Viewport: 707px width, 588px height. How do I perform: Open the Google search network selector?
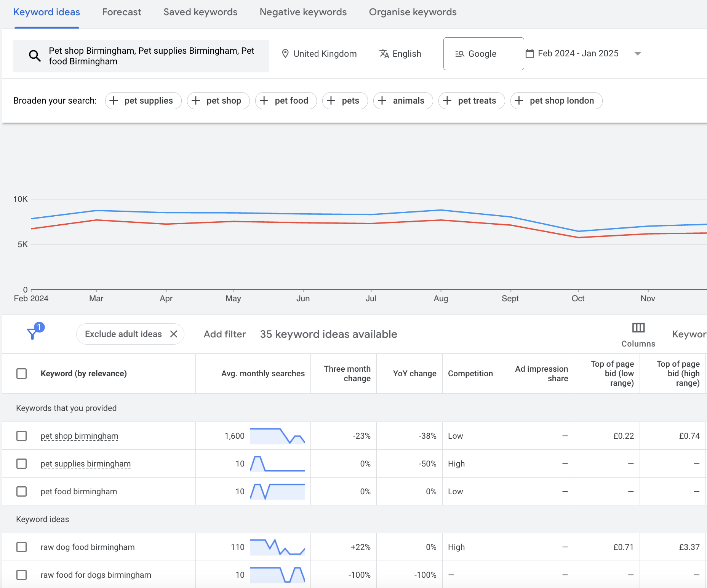(483, 53)
